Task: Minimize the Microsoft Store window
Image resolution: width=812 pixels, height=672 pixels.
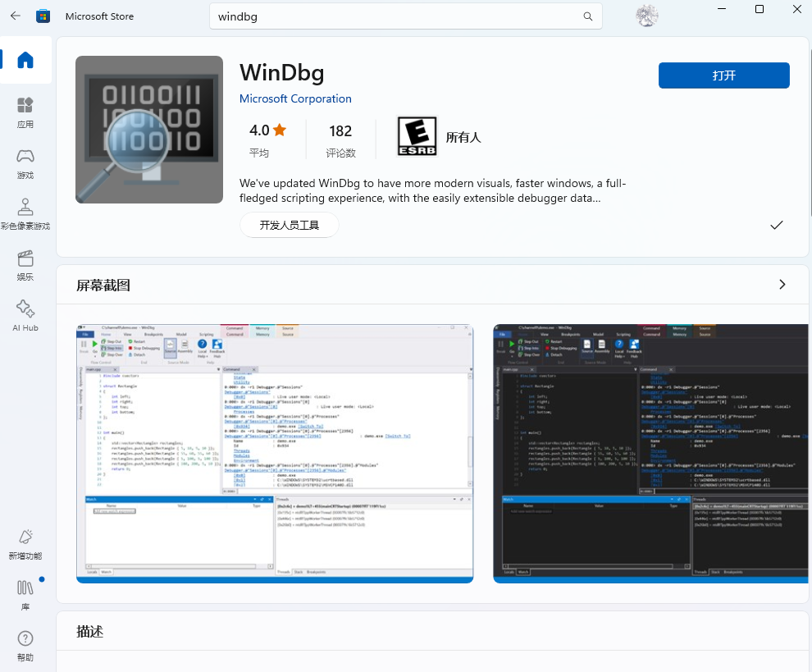Action: pos(722,9)
